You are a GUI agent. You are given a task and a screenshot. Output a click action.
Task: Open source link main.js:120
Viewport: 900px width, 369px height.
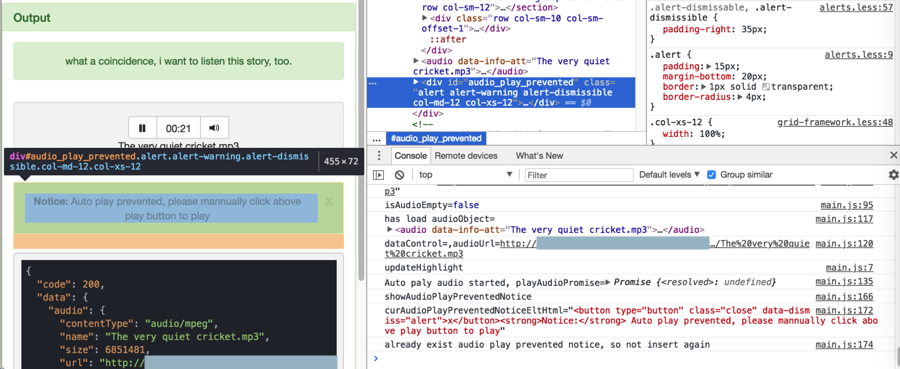[x=844, y=243]
